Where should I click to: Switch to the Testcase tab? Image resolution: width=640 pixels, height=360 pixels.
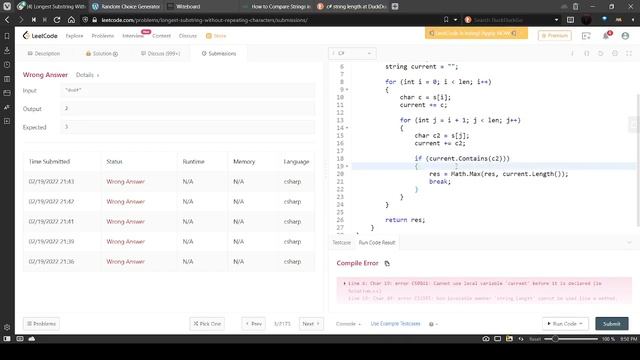coord(341,242)
